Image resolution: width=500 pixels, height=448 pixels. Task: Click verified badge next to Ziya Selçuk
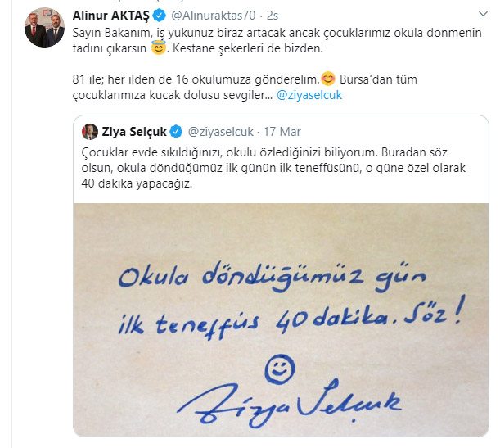176,132
